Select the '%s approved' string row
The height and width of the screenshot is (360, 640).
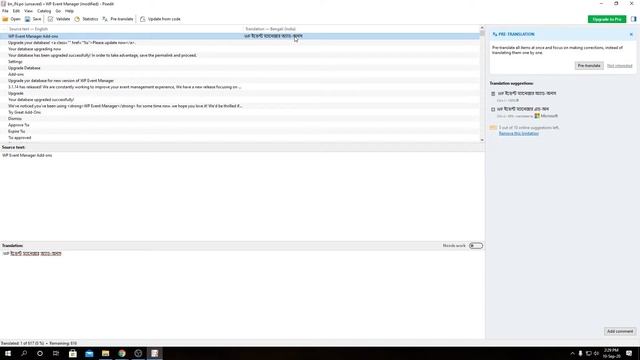click(x=240, y=138)
